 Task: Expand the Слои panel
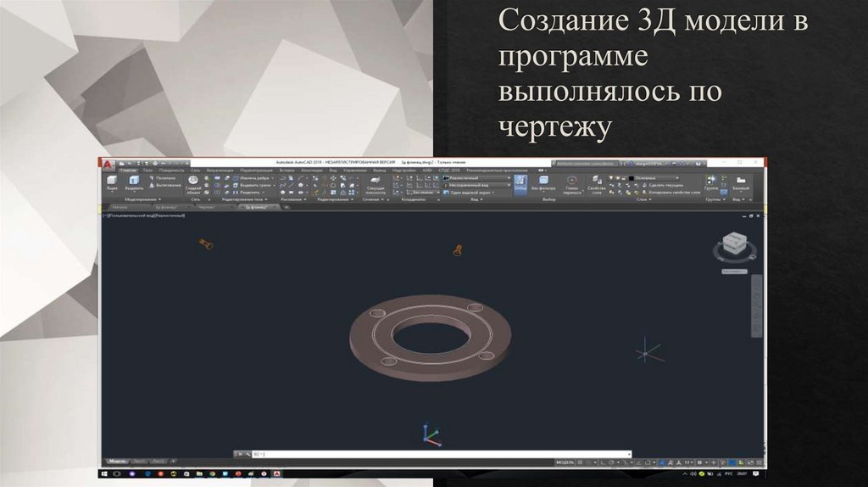tap(644, 199)
